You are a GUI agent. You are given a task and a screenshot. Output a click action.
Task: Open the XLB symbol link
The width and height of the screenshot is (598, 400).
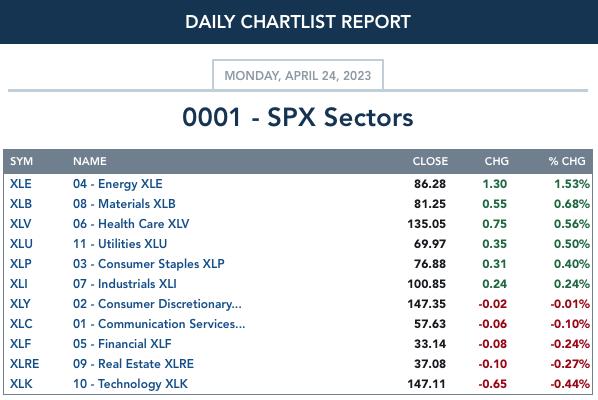click(x=21, y=204)
